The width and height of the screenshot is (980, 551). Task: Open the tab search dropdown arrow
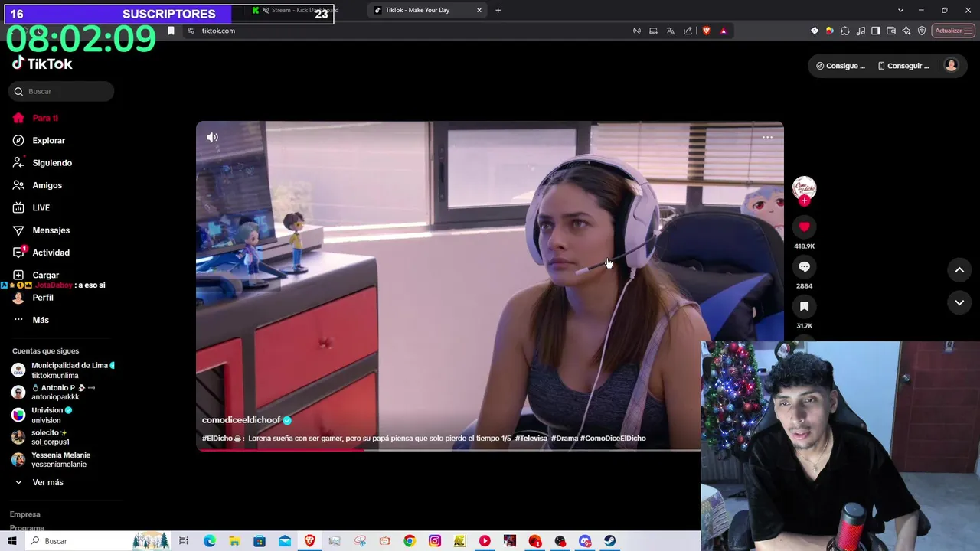pos(900,10)
